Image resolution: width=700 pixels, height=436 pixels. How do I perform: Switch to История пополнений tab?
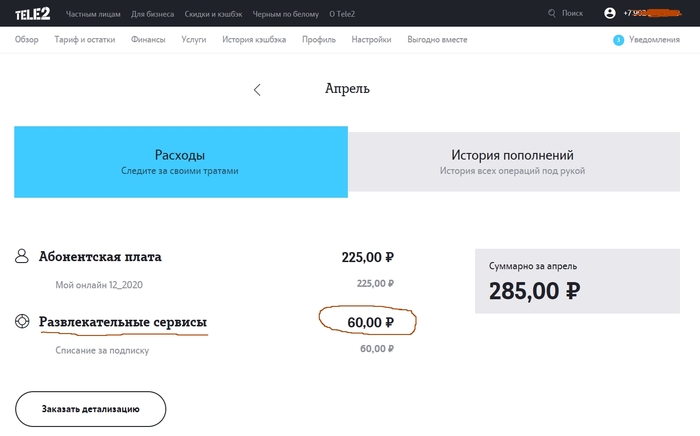pos(512,162)
